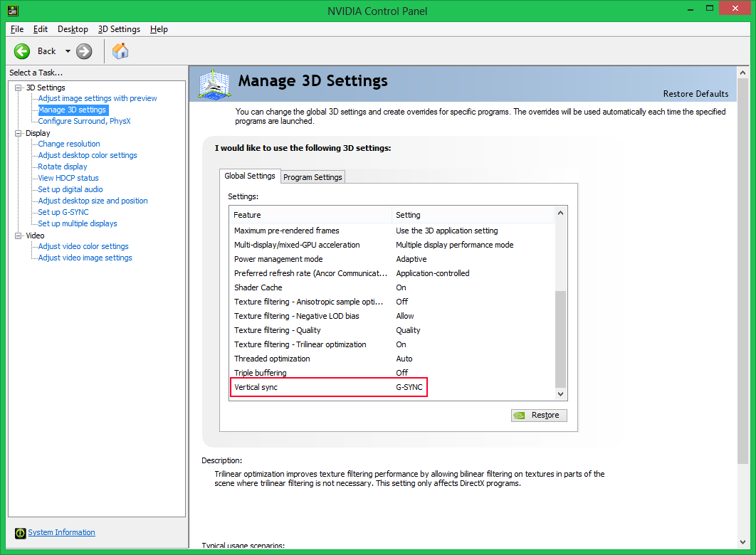Open the Edit menu

pyautogui.click(x=41, y=29)
